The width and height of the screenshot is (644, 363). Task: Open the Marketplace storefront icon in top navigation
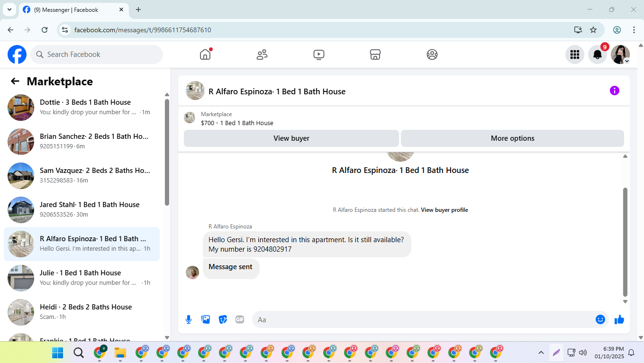375,54
